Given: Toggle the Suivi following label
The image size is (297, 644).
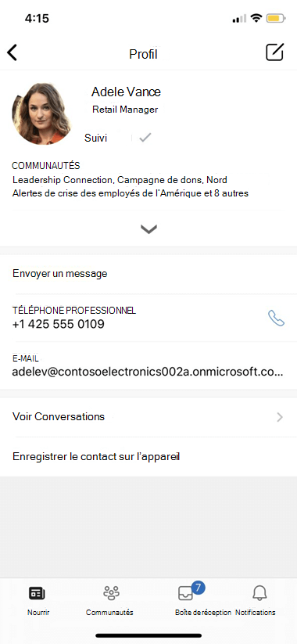Looking at the screenshot, I should click(x=95, y=139).
